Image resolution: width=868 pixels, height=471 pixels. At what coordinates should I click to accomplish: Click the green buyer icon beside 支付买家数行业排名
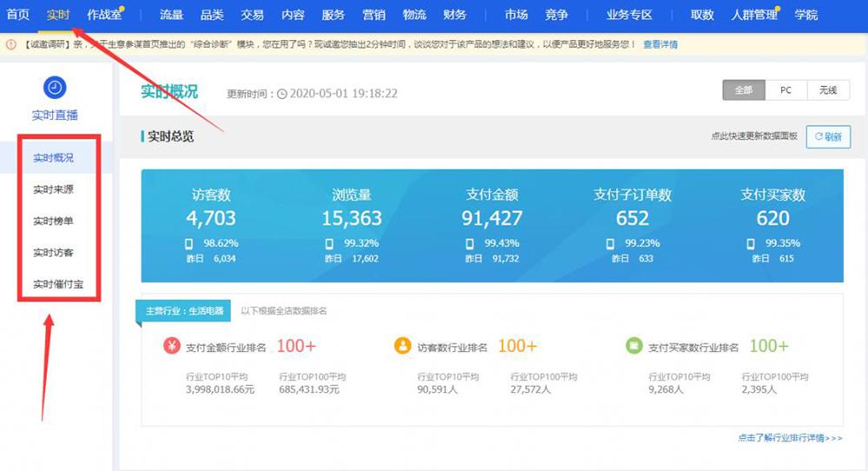(x=635, y=346)
